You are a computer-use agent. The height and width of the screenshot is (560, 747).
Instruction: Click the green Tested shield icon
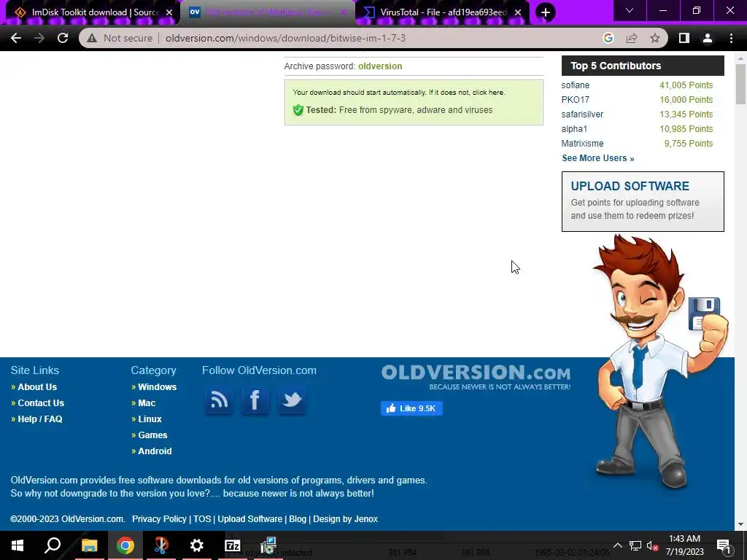pyautogui.click(x=298, y=110)
